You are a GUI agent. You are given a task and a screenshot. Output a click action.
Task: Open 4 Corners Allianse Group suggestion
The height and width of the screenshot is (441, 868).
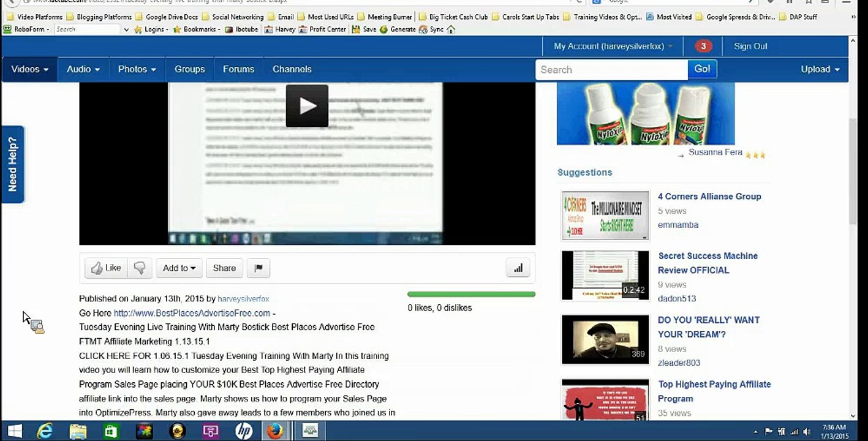coord(709,197)
